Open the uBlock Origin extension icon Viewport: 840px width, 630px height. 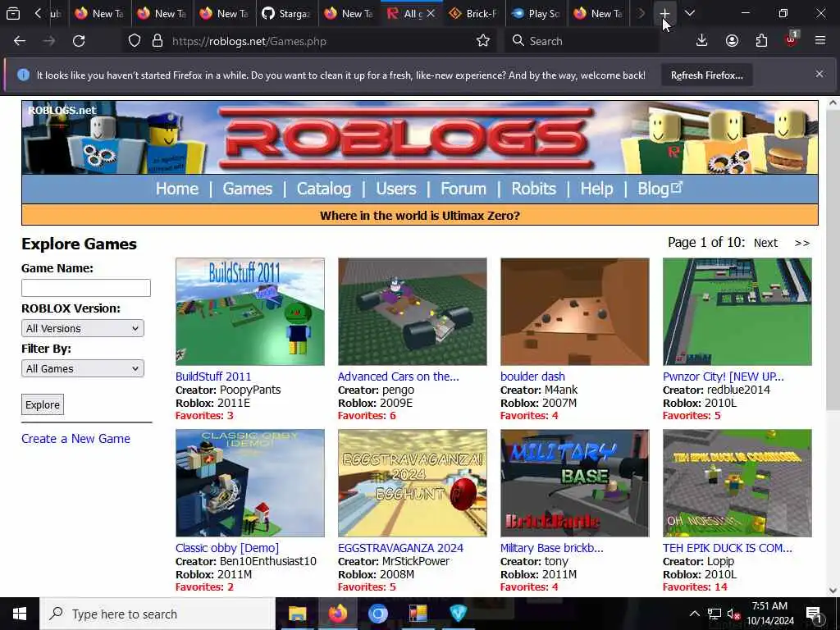pos(792,39)
